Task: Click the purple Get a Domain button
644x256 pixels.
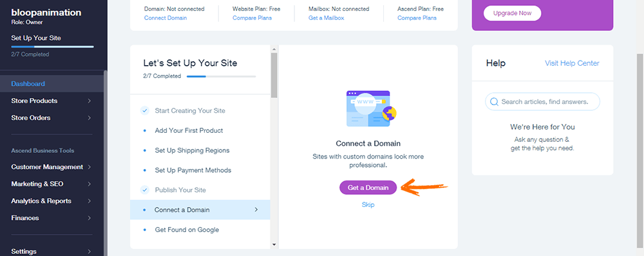Action: pyautogui.click(x=368, y=187)
